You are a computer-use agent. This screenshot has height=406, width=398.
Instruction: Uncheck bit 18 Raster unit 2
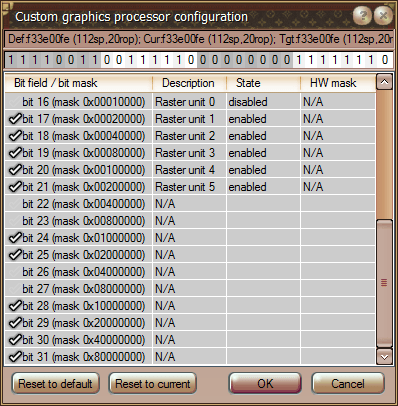click(15, 136)
